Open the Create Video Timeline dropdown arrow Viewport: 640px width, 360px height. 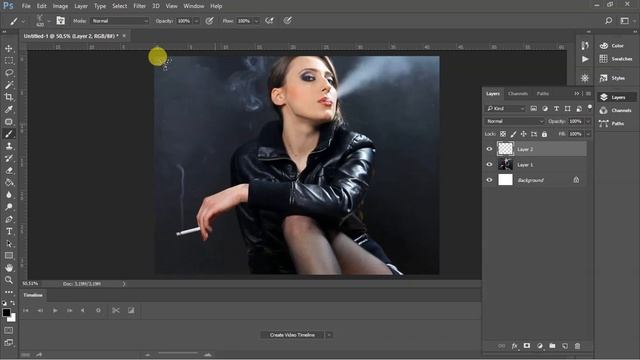[x=329, y=335]
